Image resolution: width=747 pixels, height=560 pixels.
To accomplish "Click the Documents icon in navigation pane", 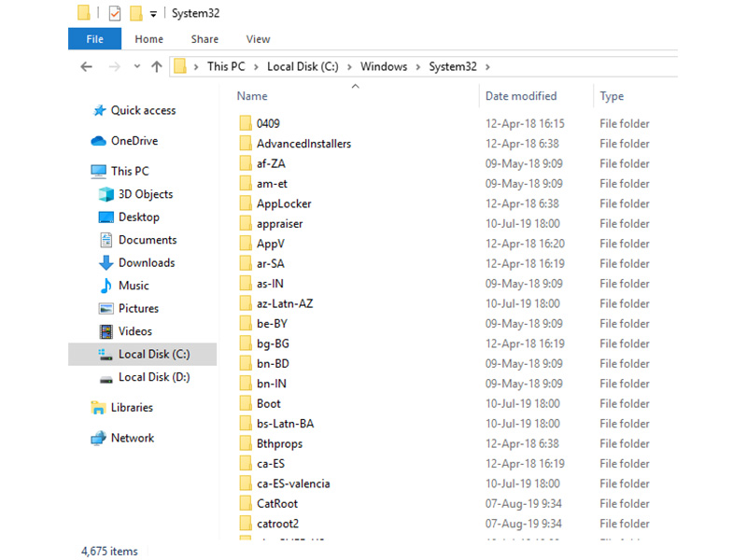I will click(106, 240).
